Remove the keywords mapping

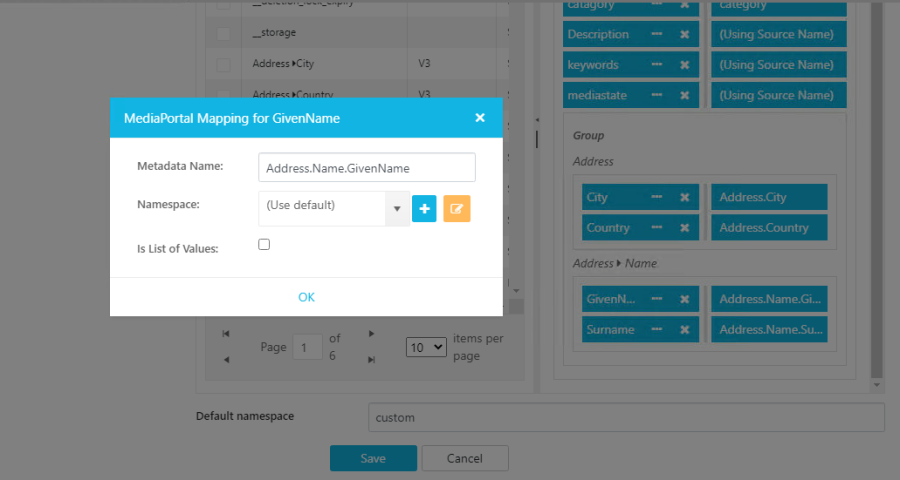(685, 65)
